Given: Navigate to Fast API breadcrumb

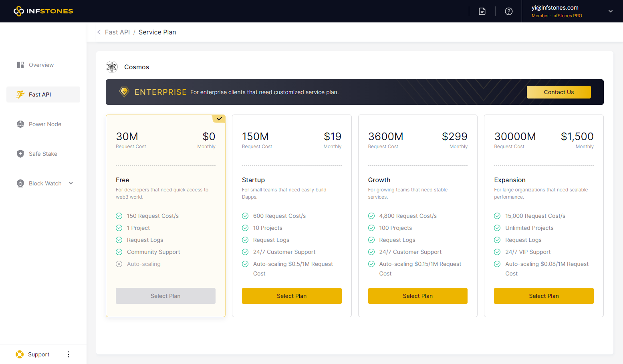Looking at the screenshot, I should (x=117, y=32).
